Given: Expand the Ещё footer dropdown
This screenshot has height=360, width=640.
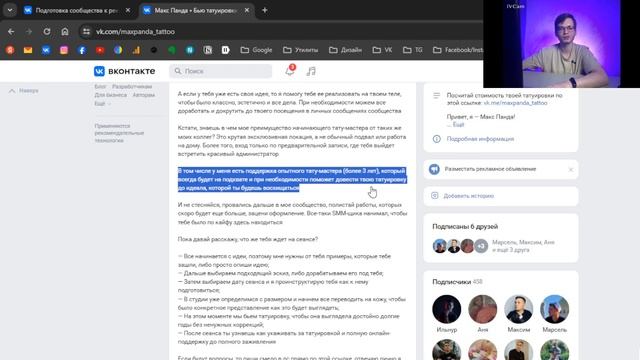Looking at the screenshot, I should point(102,104).
